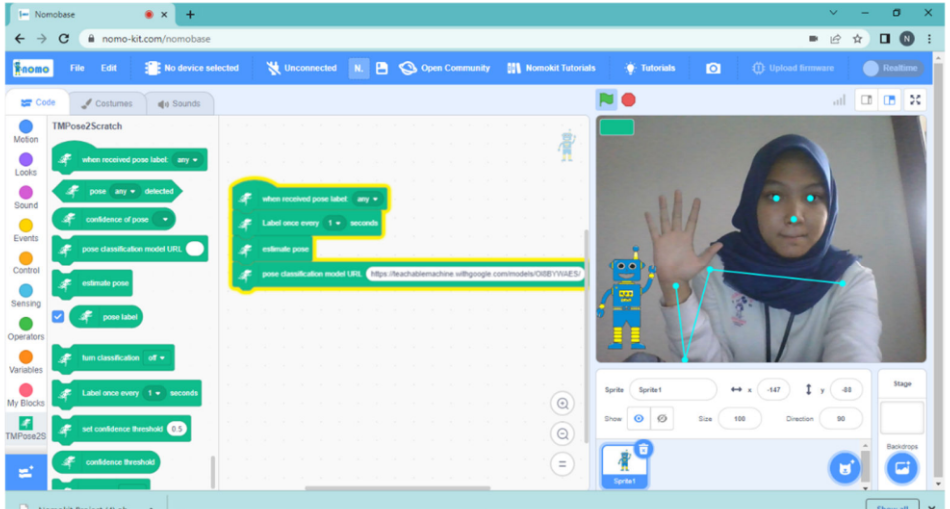Show the sprite using the eye icon
The width and height of the screenshot is (950, 509).
639,419
